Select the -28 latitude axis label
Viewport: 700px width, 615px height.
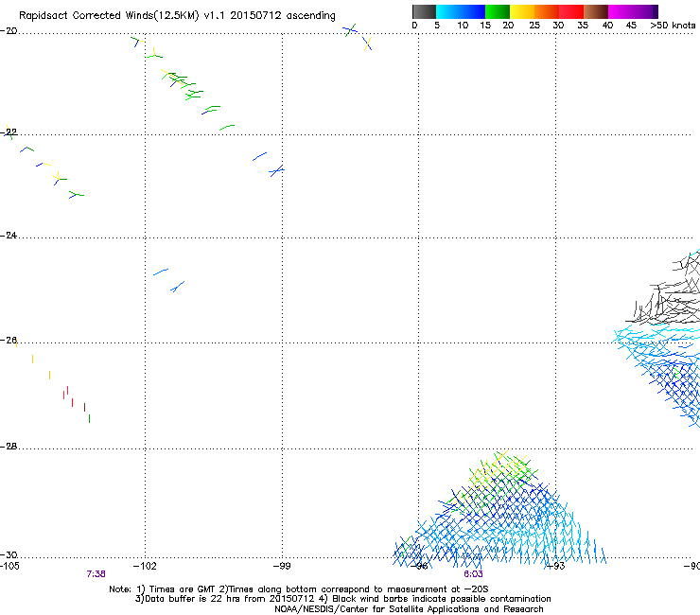point(9,447)
